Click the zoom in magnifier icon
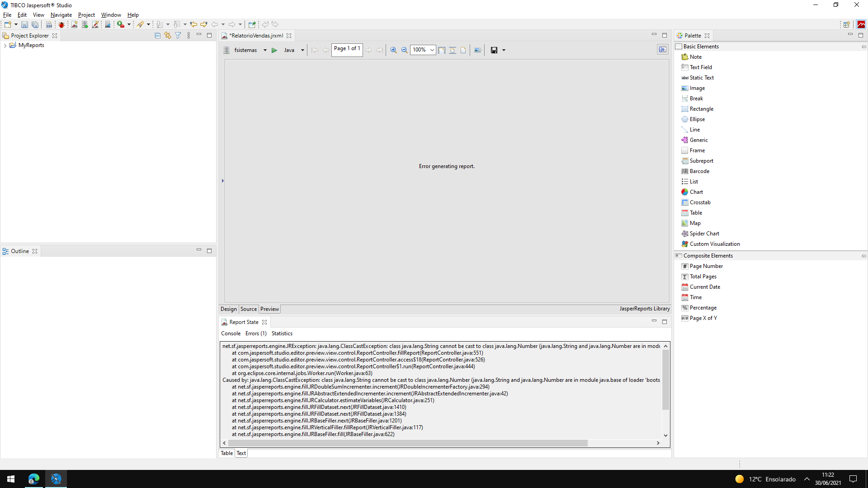Screen dimensions: 868x488 click(393, 50)
